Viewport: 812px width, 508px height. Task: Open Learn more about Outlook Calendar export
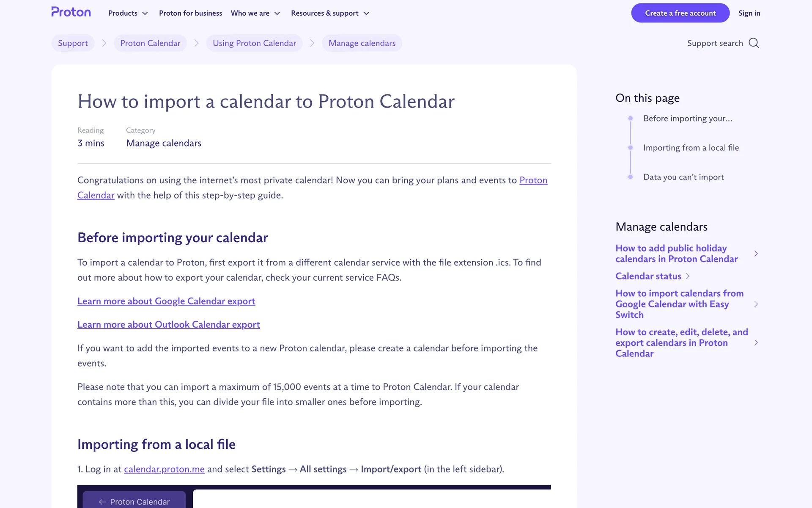click(x=168, y=325)
